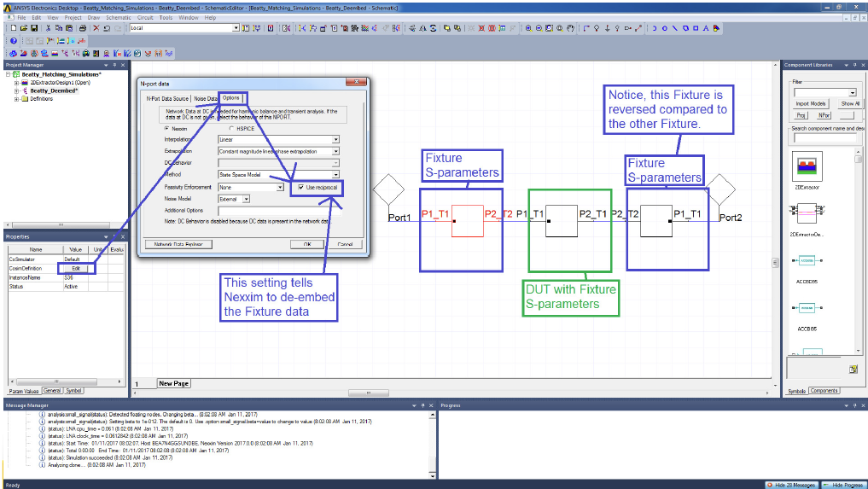Open the Schematic menu

[x=119, y=17]
